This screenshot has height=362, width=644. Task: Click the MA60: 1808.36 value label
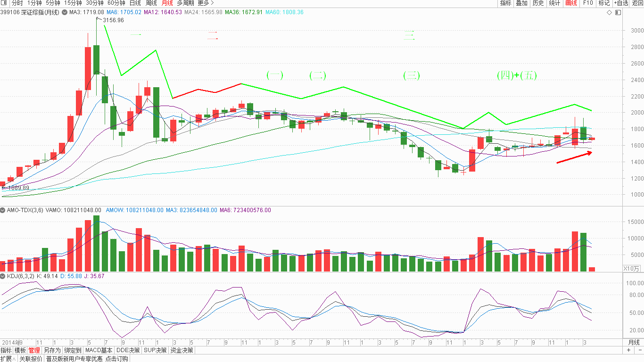coord(284,12)
